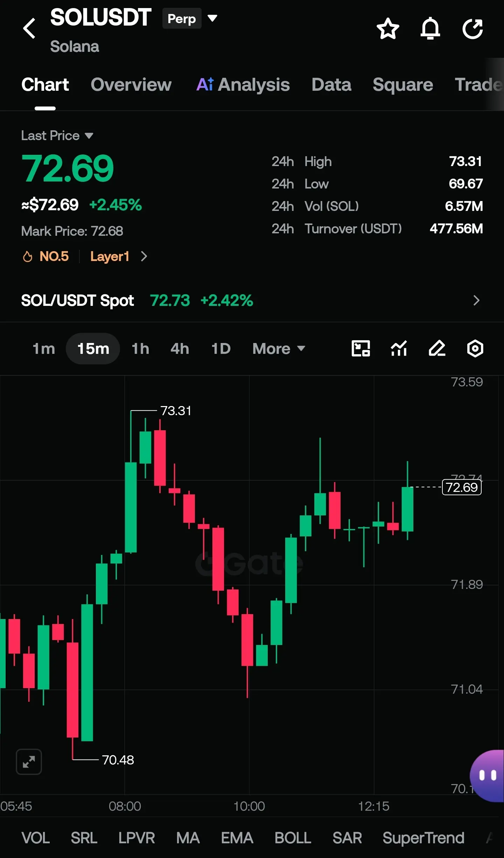Image resolution: width=504 pixels, height=858 pixels.
Task: Toggle the MA indicator
Action: coord(188,838)
